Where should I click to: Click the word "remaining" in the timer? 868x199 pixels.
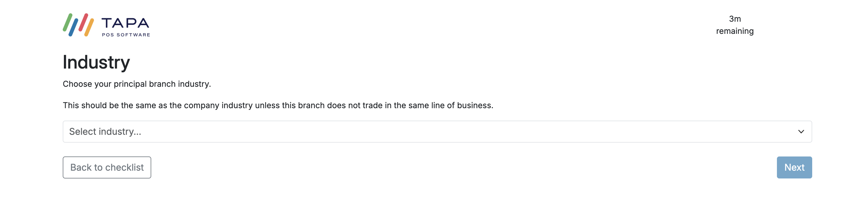[735, 31]
